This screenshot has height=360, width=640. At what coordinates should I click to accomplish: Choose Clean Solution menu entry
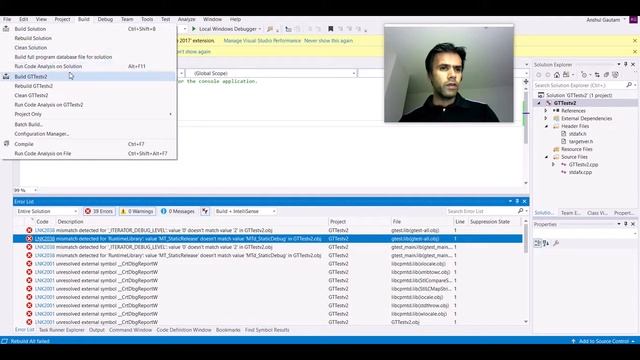[x=89, y=48]
